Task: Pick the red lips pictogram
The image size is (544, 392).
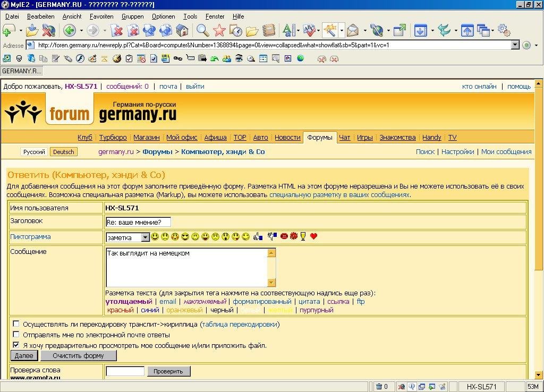Action: click(284, 236)
